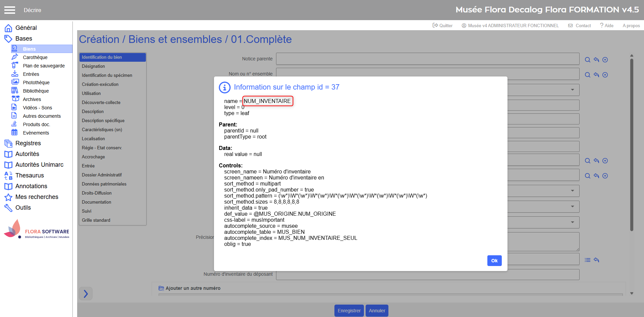Click the add icon beside Notice parente
The image size is (644, 317).
(x=605, y=60)
